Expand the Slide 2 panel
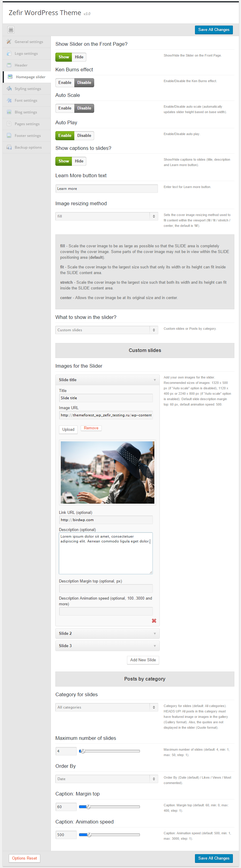This screenshot has width=241, height=868. click(107, 633)
